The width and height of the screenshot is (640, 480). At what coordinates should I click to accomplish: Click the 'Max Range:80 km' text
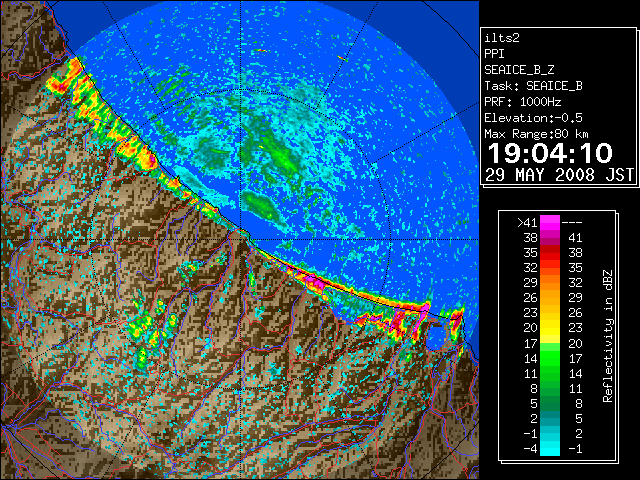coord(536,134)
